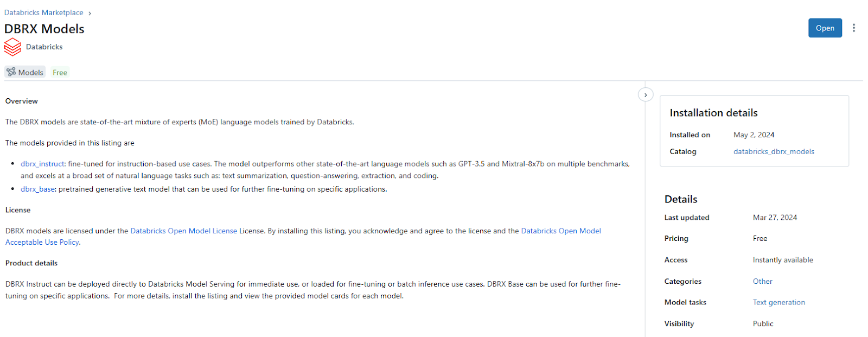This screenshot has height=337, width=868.
Task: Click the red Databricks logo
Action: tap(12, 47)
